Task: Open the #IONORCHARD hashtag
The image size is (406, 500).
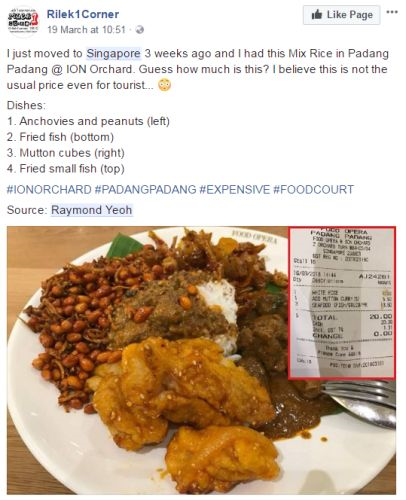Action: [49, 190]
